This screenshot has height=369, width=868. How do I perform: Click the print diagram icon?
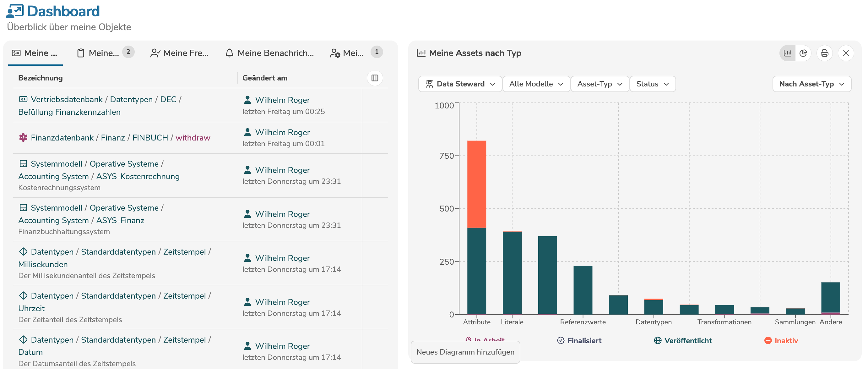pos(825,53)
